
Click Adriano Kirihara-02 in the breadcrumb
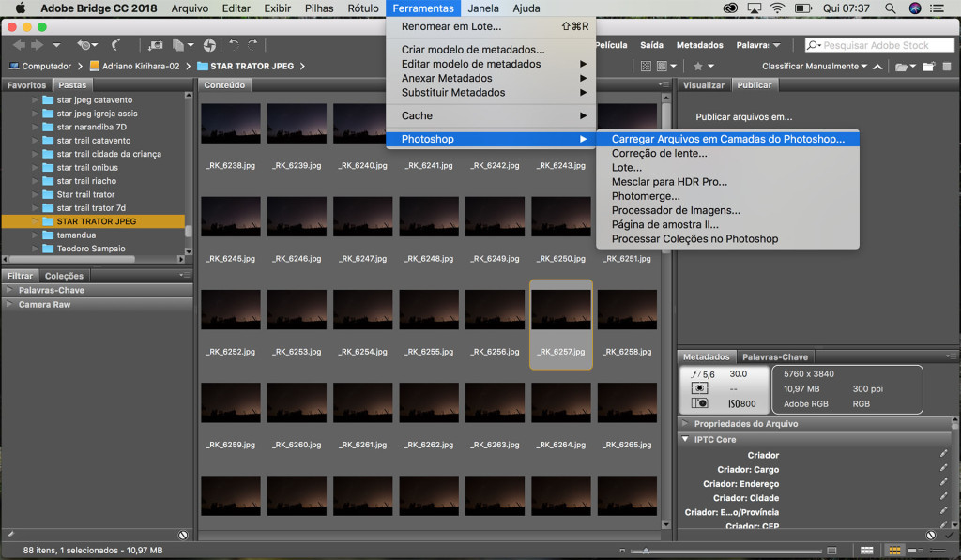point(134,67)
